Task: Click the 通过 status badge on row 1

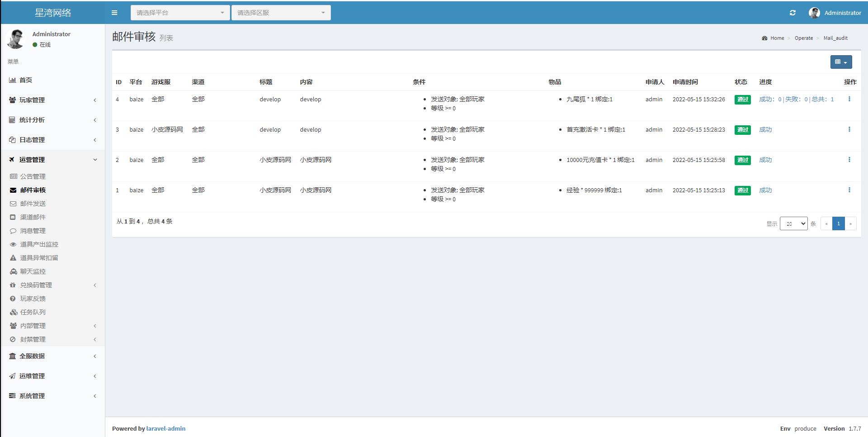Action: point(742,190)
